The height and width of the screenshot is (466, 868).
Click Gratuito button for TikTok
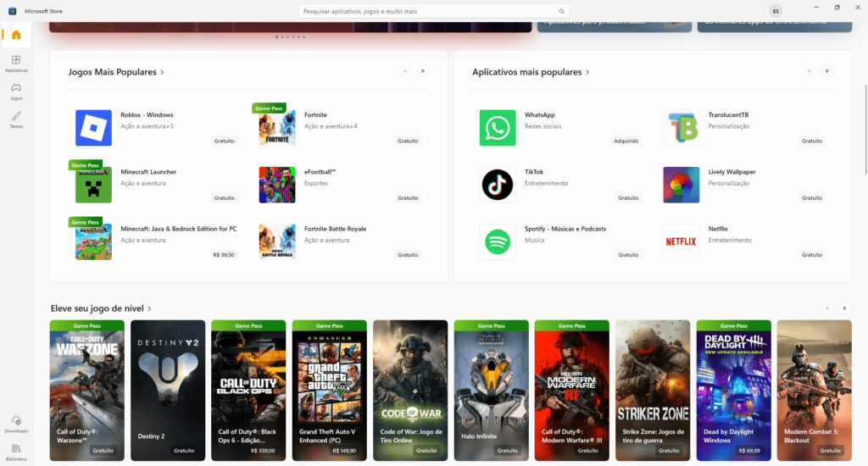click(628, 198)
